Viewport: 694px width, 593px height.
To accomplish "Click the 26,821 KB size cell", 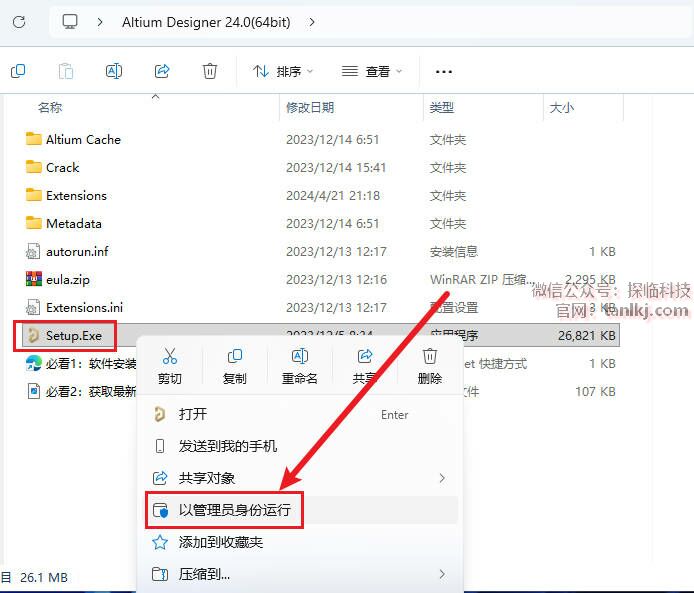I will pos(586,336).
